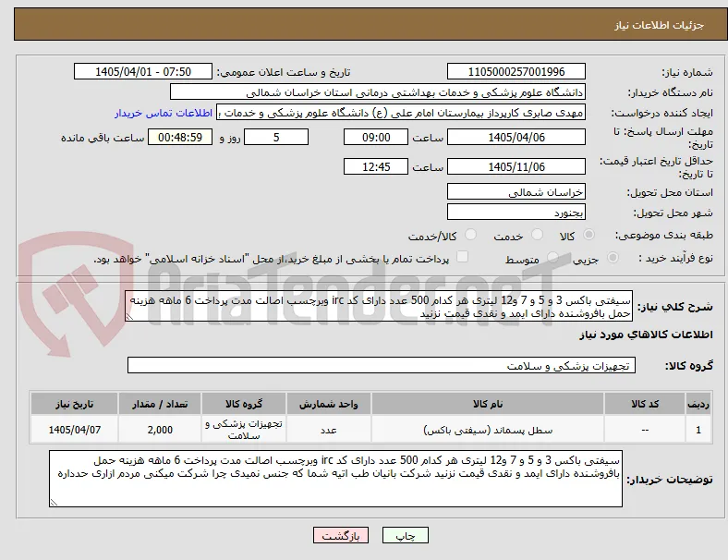Click the طبقه بندی موضوعی label
This screenshot has height=560, width=728.
(664, 235)
